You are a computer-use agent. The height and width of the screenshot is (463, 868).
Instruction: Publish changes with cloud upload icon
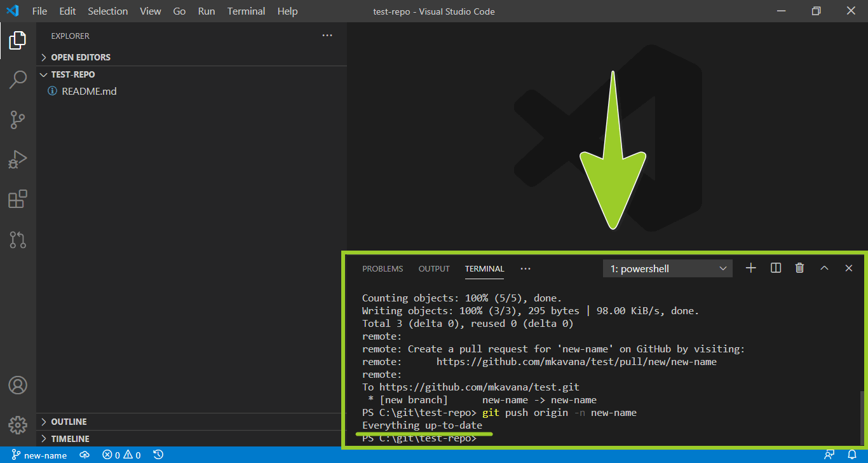[x=85, y=455]
